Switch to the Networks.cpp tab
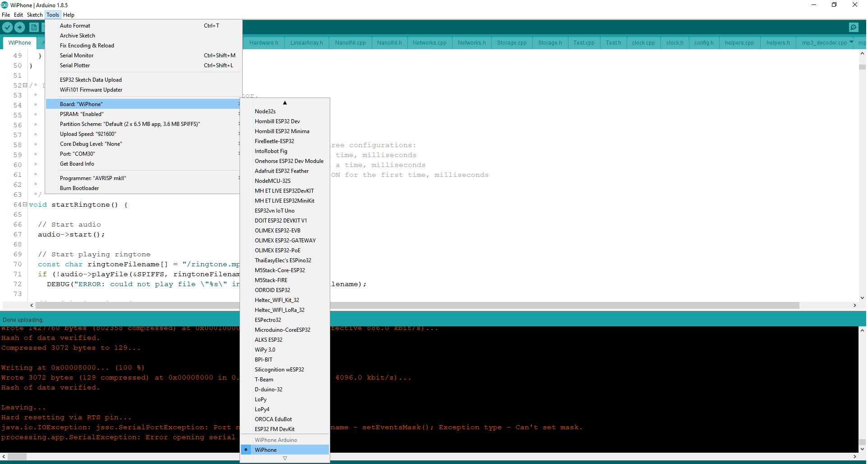The height and width of the screenshot is (464, 868). [x=429, y=42]
